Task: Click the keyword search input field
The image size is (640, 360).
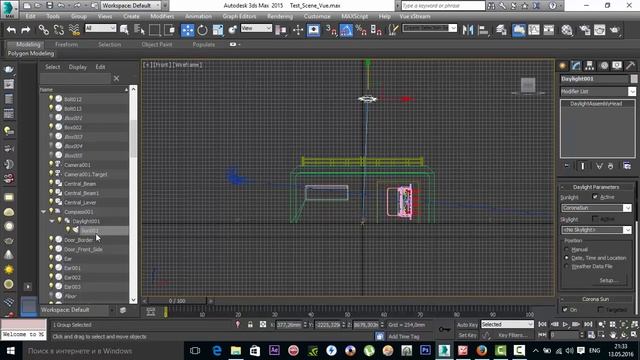Action: click(443, 6)
